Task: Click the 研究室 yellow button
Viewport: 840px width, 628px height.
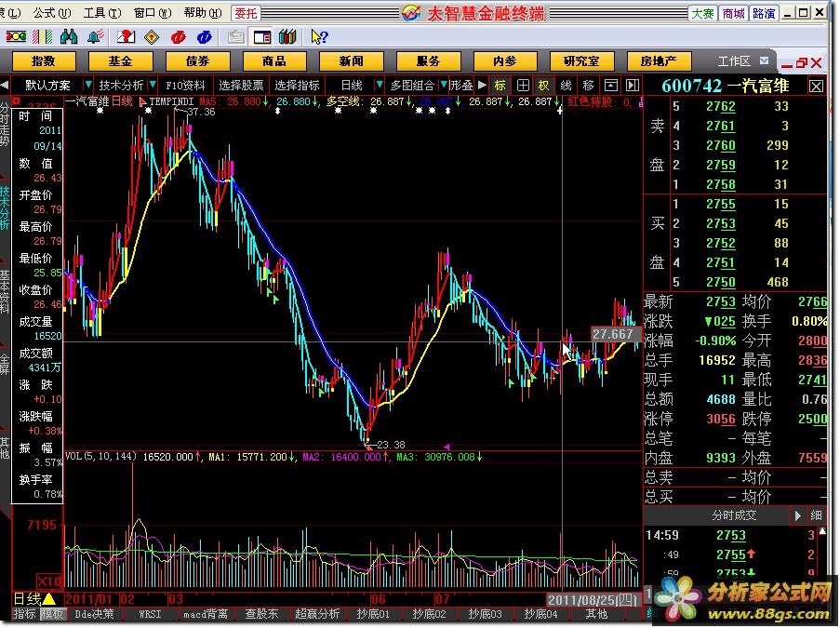Action: [581, 61]
